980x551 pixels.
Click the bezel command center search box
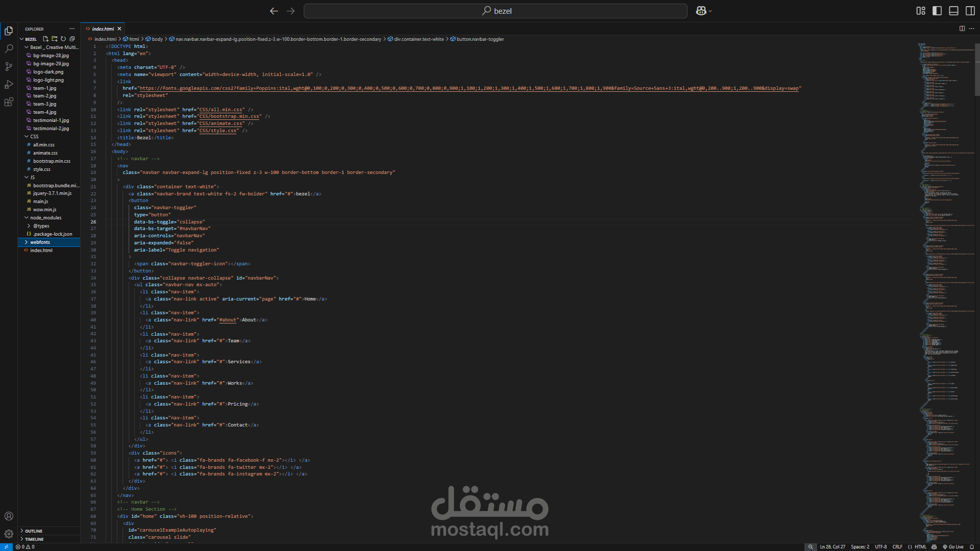pyautogui.click(x=495, y=11)
